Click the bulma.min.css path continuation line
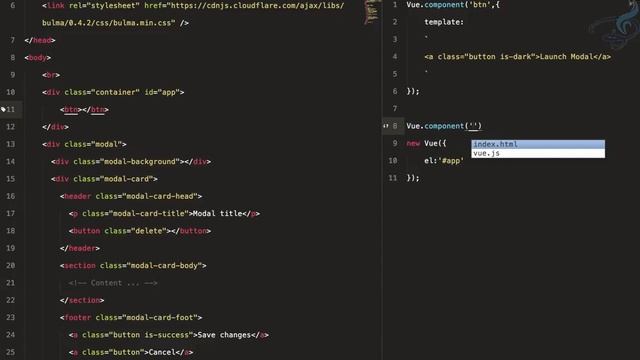 [116, 23]
